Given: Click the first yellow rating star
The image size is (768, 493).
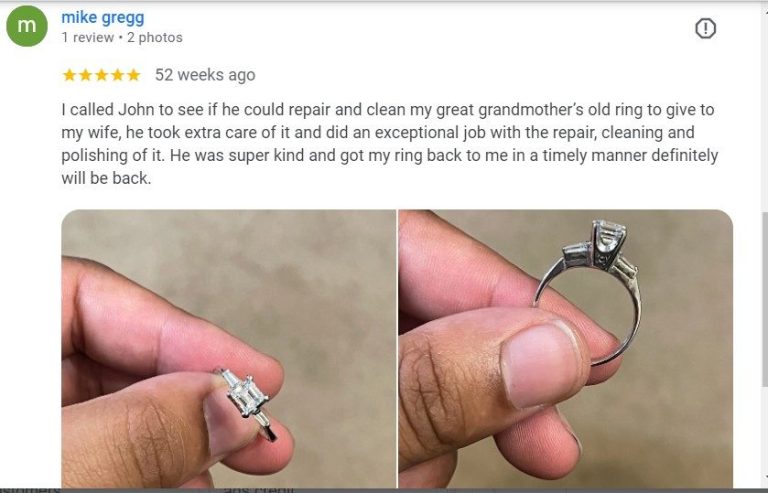Looking at the screenshot, I should point(70,75).
